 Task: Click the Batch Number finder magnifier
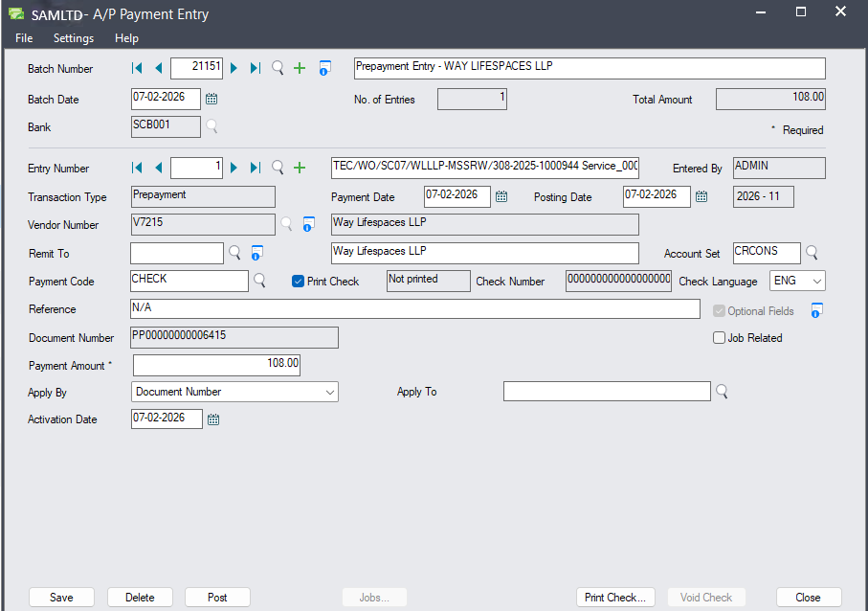(278, 68)
